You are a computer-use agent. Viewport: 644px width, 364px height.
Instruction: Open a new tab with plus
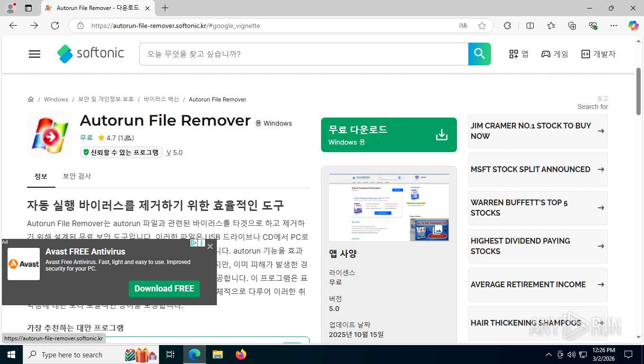pos(165,8)
